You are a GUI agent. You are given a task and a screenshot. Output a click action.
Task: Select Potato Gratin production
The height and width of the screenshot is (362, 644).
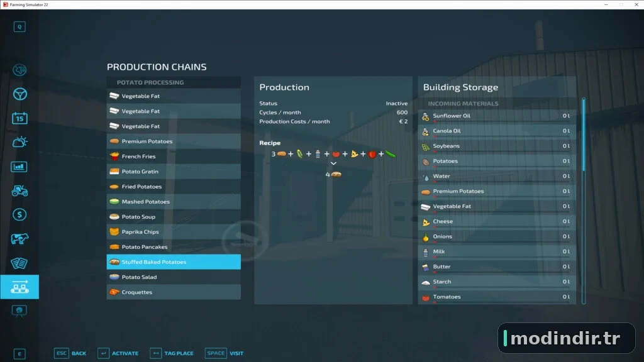click(x=174, y=172)
